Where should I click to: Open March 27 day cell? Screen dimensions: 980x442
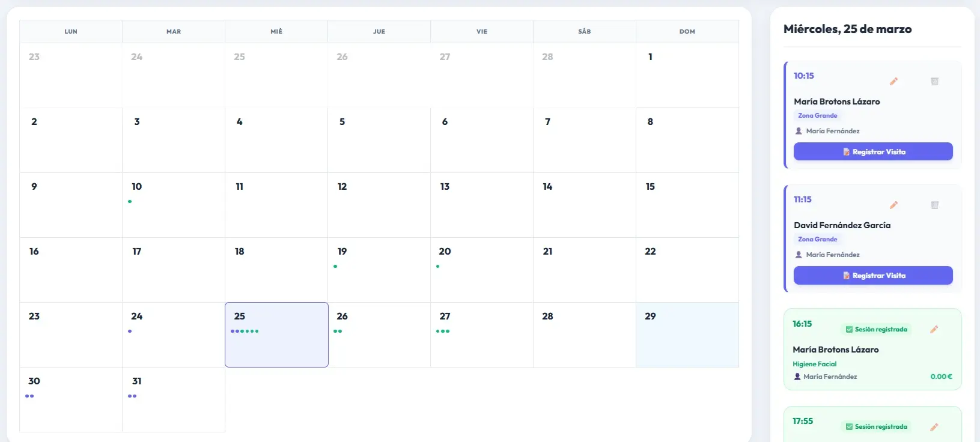coord(481,335)
